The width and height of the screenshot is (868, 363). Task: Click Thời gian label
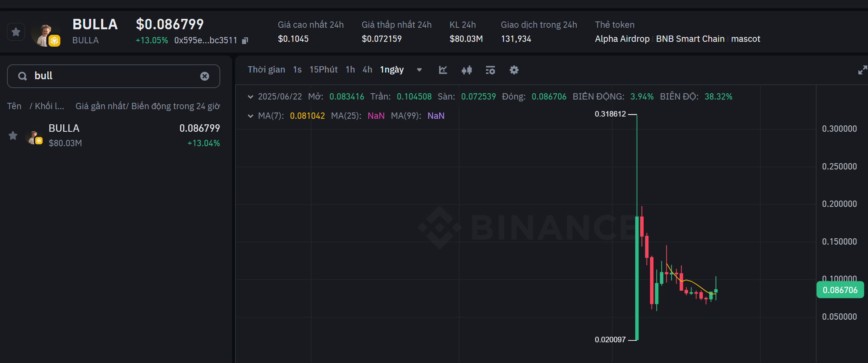click(267, 70)
